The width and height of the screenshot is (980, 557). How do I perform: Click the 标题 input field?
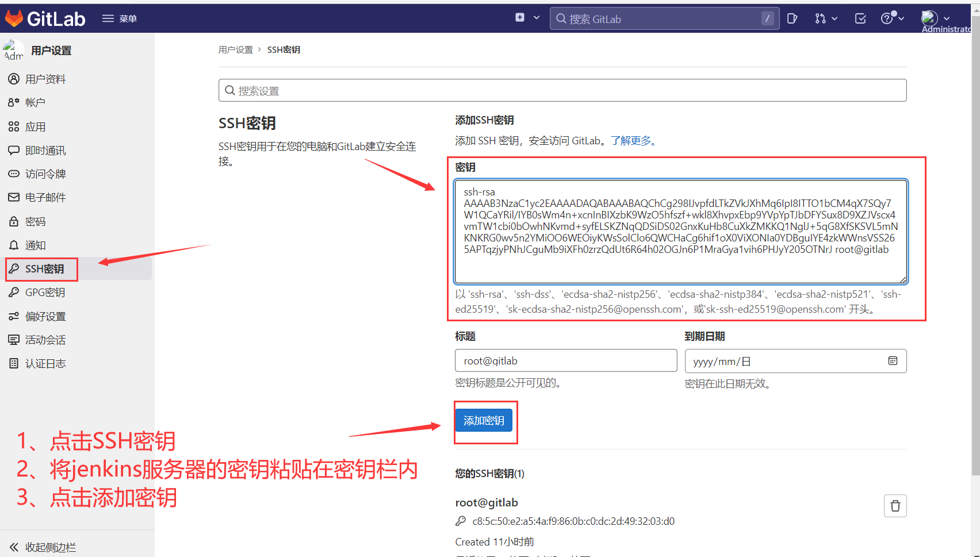click(x=566, y=361)
